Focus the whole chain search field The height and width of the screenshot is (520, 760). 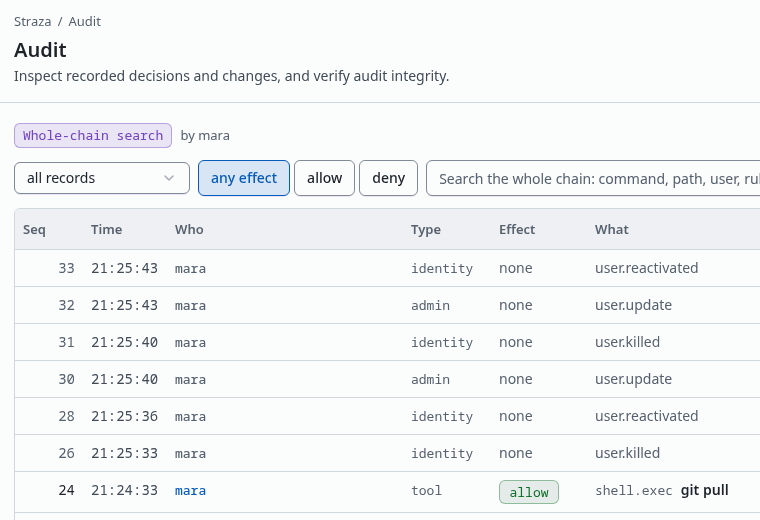(x=593, y=178)
